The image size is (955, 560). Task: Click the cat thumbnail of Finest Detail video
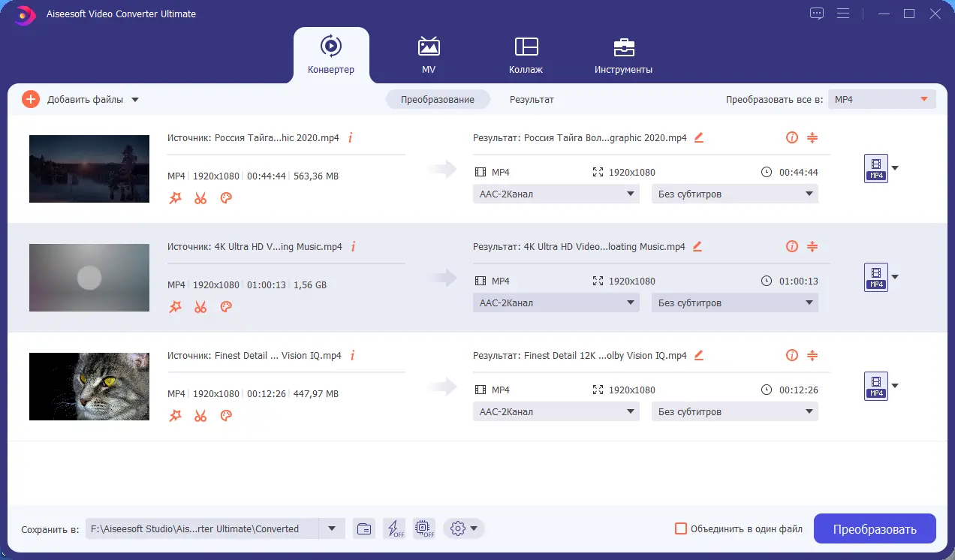[x=89, y=387]
